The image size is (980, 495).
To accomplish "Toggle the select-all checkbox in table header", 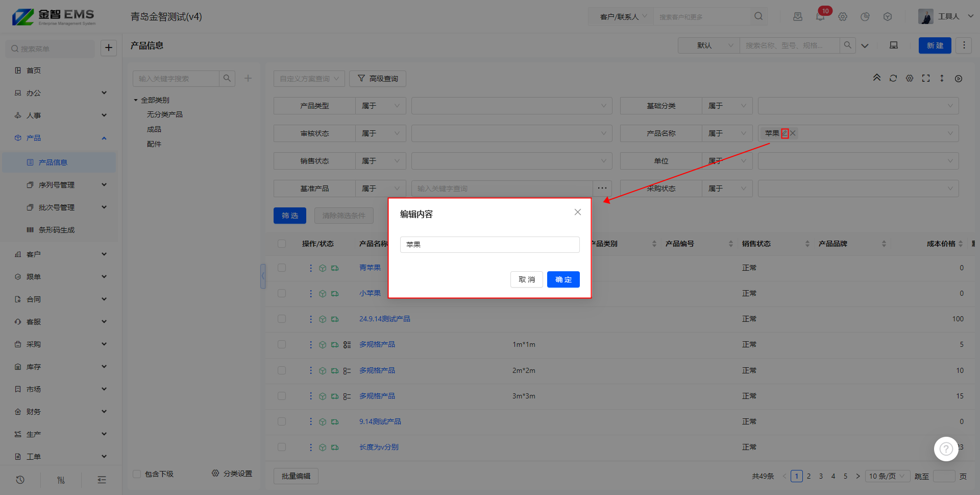I will (282, 244).
